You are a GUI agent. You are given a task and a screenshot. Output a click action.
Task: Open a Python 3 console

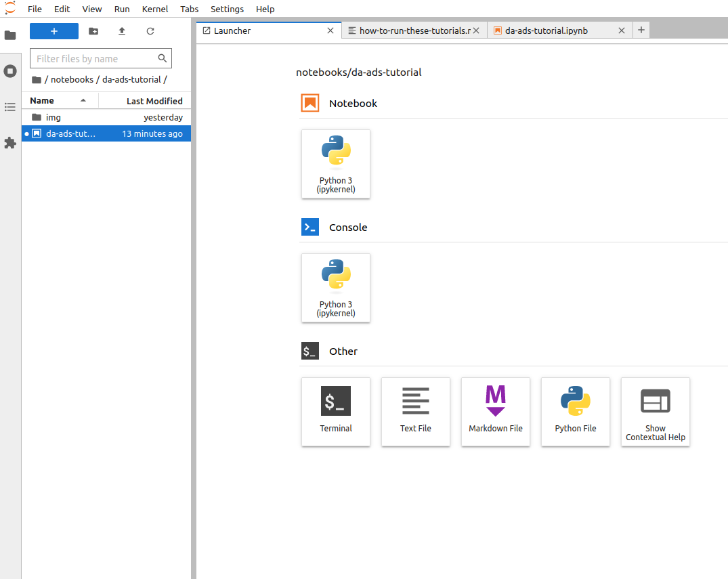point(336,288)
